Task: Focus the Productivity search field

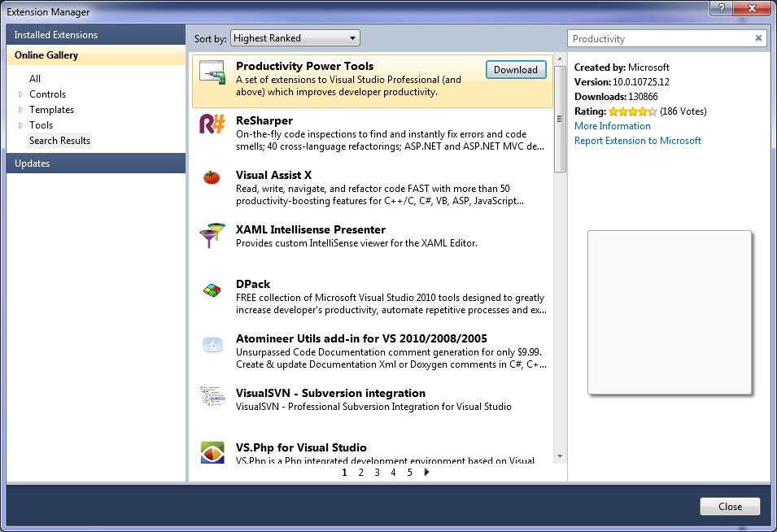Action: click(x=661, y=38)
